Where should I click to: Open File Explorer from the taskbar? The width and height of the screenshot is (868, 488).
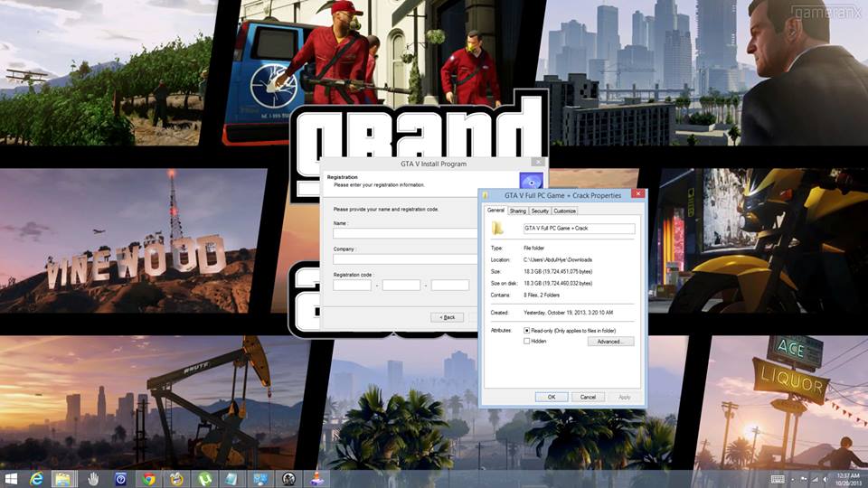63,478
